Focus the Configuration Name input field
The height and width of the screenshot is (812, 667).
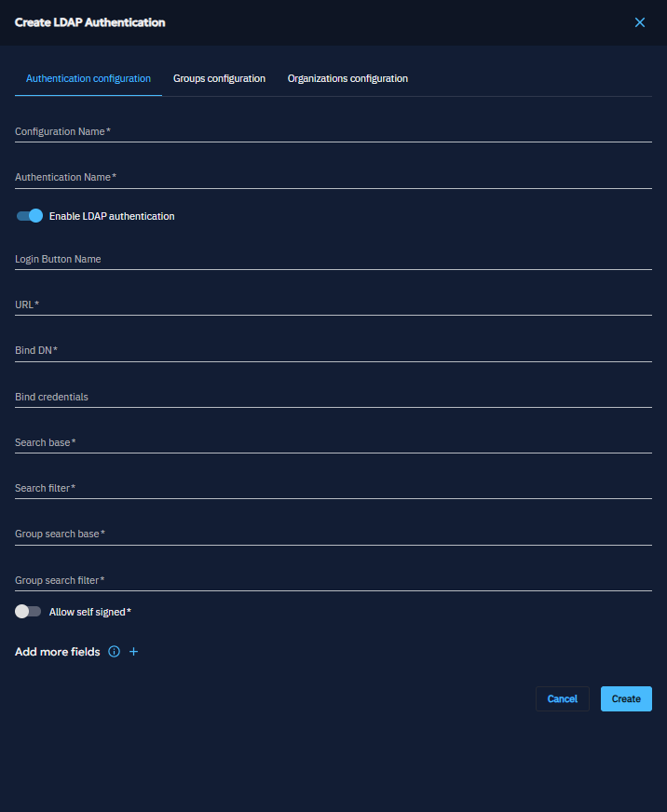[333, 131]
